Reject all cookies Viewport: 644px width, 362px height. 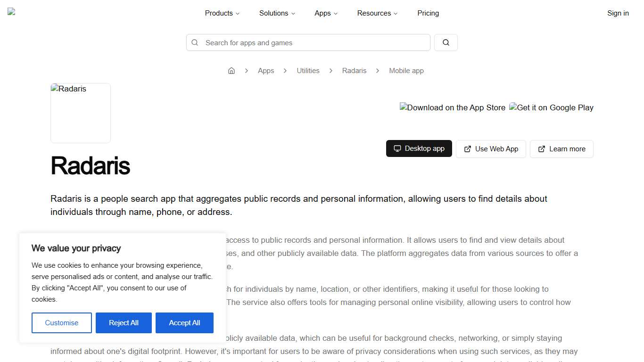[x=124, y=322]
